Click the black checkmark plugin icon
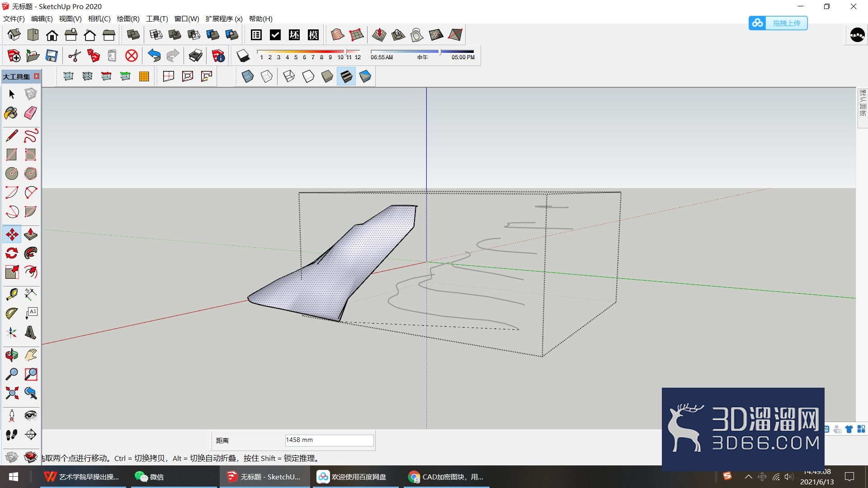Screen dimensions: 868x488 275,35
